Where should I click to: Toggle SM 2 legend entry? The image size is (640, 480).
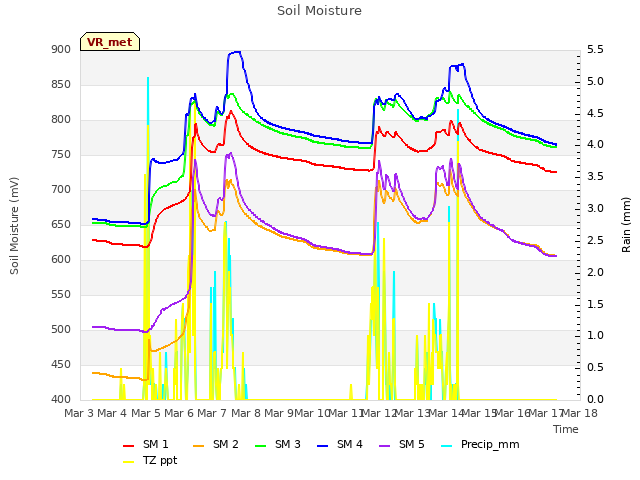(x=216, y=444)
